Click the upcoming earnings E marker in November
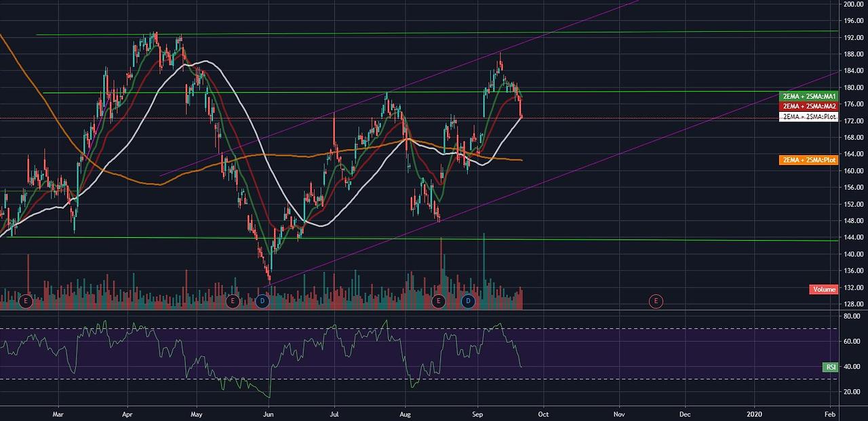The width and height of the screenshot is (868, 421). point(655,300)
